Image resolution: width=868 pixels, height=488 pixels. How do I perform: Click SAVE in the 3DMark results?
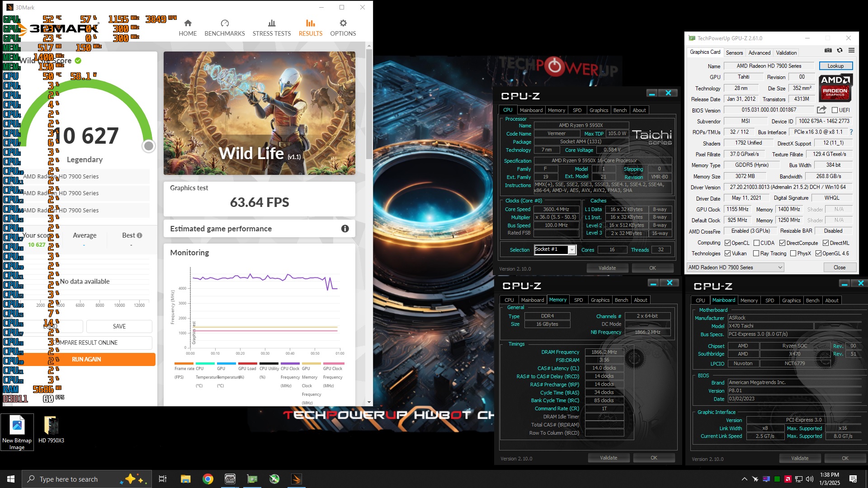(119, 326)
